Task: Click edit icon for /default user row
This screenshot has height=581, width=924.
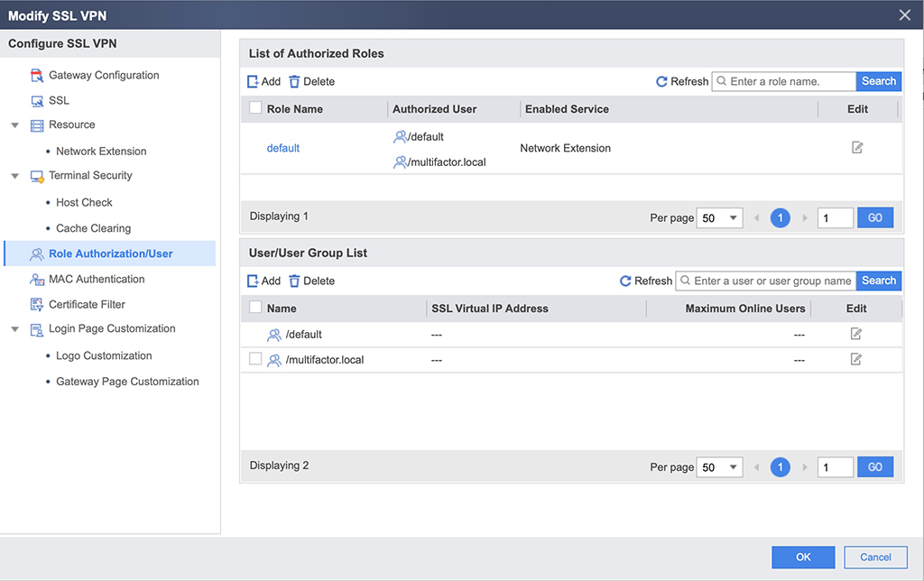Action: [x=856, y=334]
